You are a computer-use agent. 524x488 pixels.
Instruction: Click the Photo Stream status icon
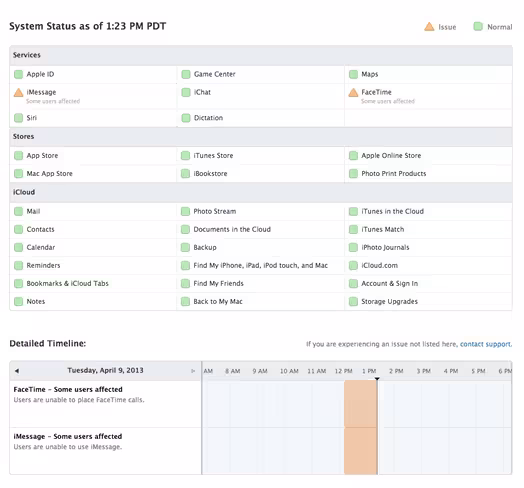pyautogui.click(x=185, y=211)
